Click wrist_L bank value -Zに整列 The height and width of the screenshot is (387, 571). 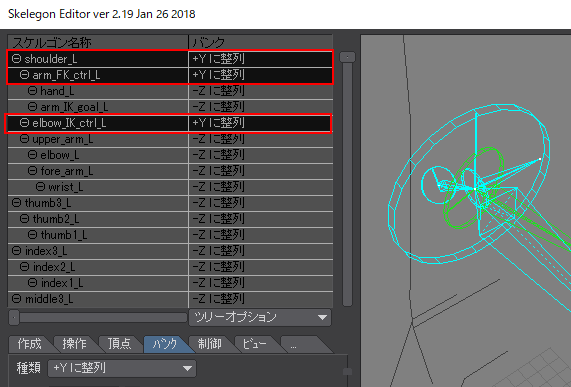[218, 187]
